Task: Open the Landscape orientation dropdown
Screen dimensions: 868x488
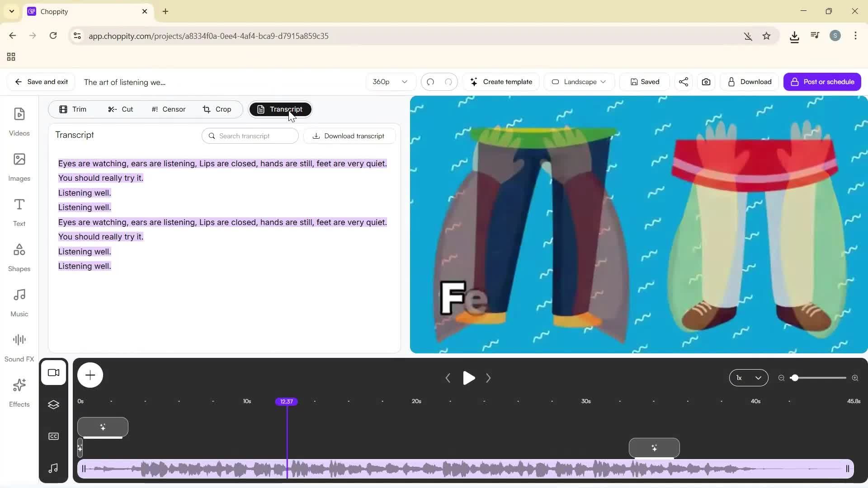Action: (579, 82)
